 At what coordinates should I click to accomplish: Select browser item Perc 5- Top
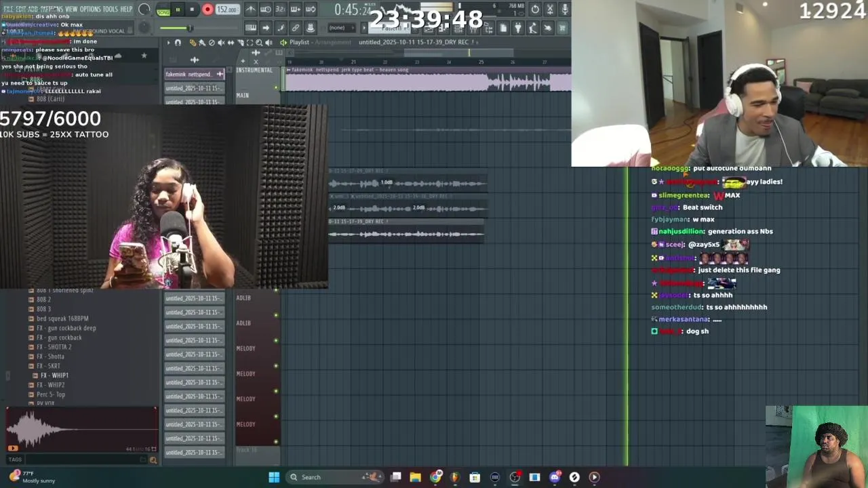pyautogui.click(x=51, y=394)
